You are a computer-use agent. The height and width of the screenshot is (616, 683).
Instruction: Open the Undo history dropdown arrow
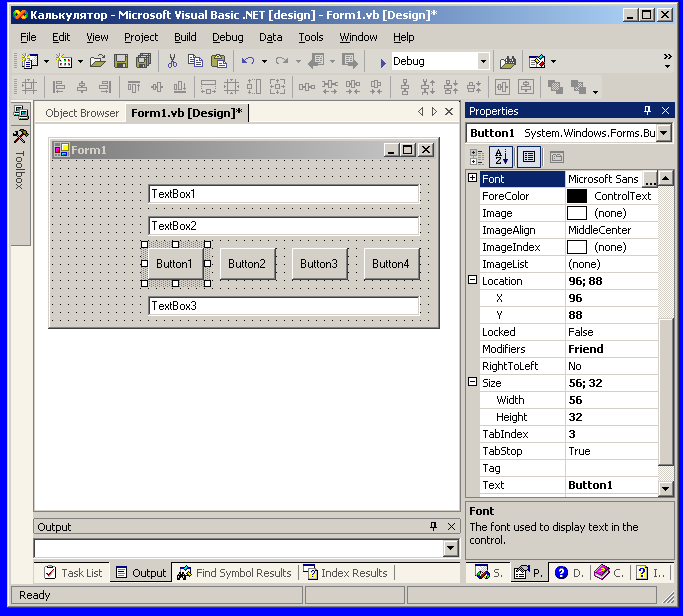tap(264, 62)
